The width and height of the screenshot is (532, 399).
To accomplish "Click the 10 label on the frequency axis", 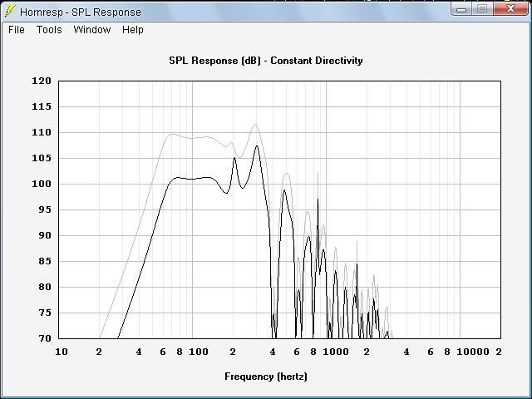I will click(61, 352).
